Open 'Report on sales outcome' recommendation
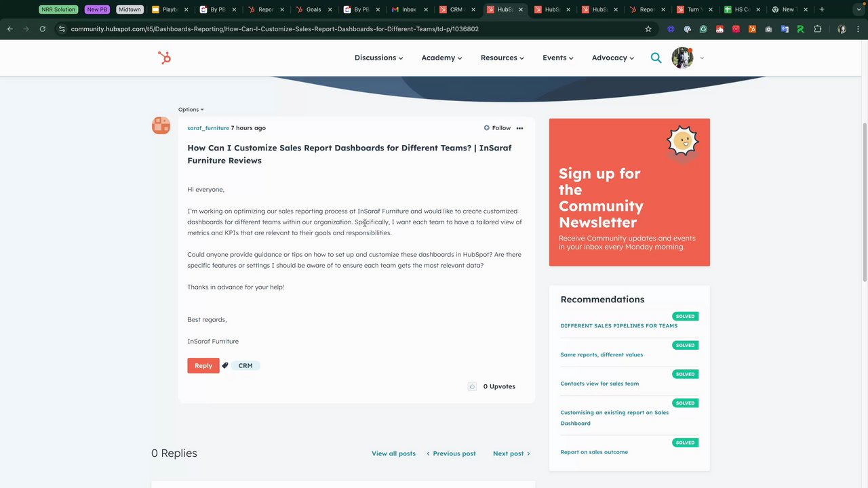 click(594, 452)
